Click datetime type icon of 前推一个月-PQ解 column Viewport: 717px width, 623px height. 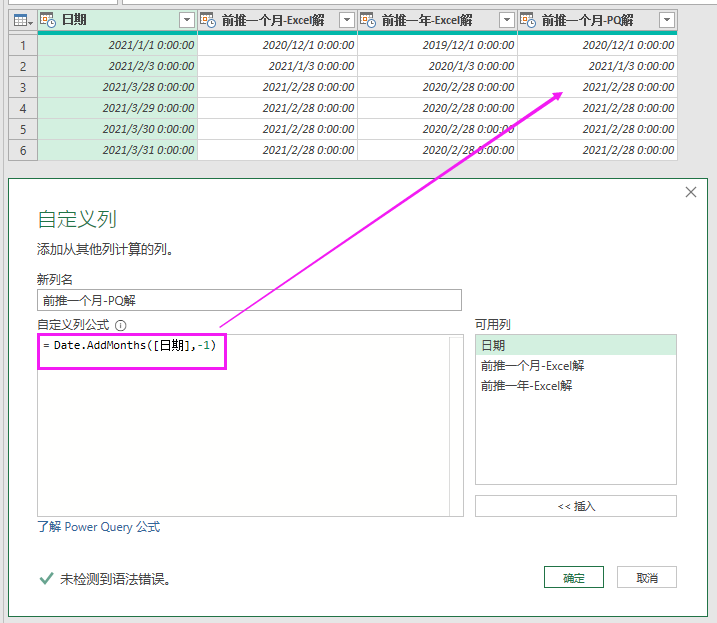point(528,20)
